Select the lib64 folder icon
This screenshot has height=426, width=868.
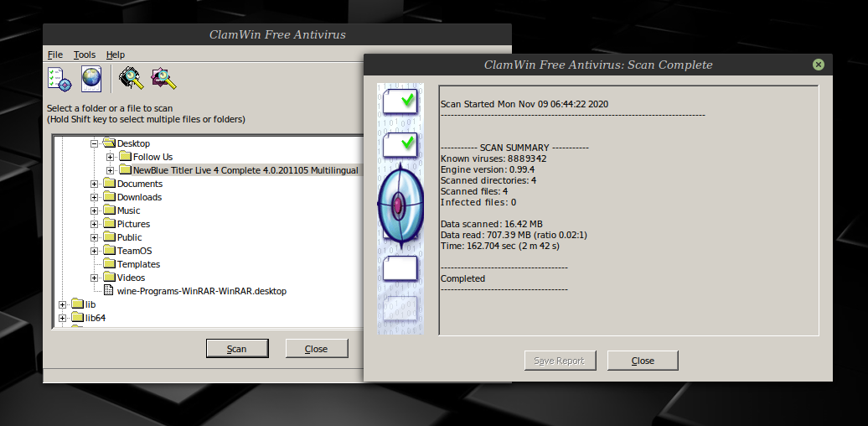[x=77, y=318]
